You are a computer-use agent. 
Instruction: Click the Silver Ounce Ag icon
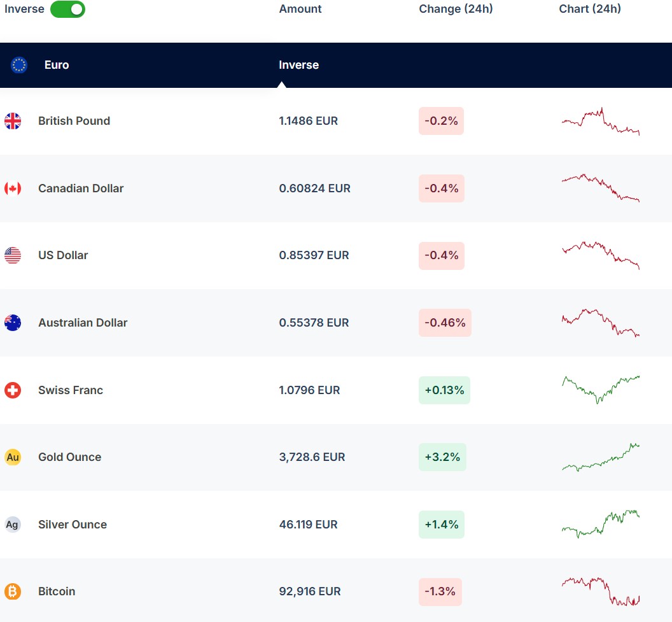tap(13, 525)
